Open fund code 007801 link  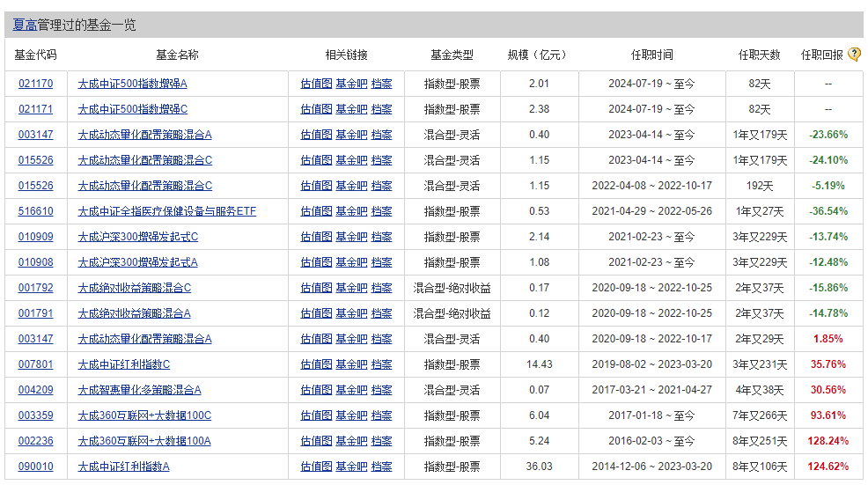tap(36, 364)
